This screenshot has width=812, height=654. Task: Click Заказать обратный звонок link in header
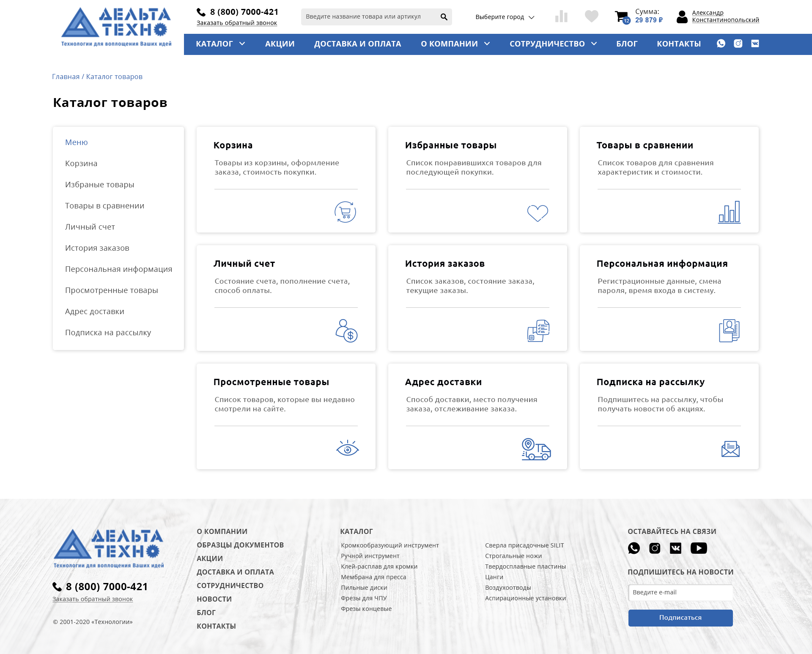236,23
